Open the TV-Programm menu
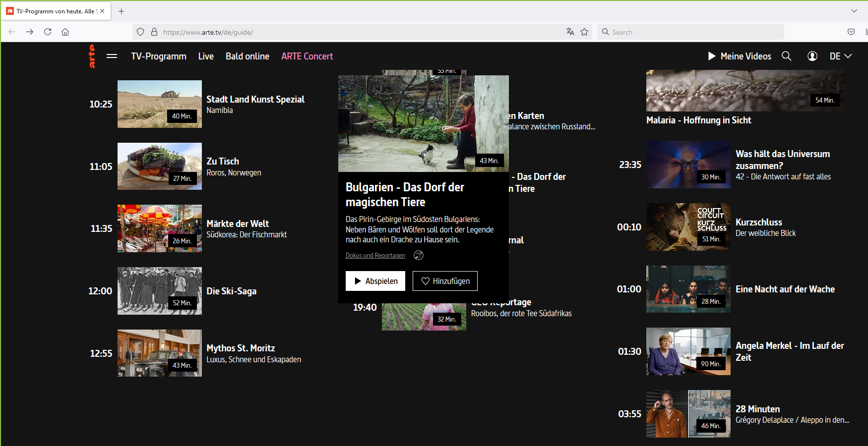The image size is (868, 446). (159, 56)
